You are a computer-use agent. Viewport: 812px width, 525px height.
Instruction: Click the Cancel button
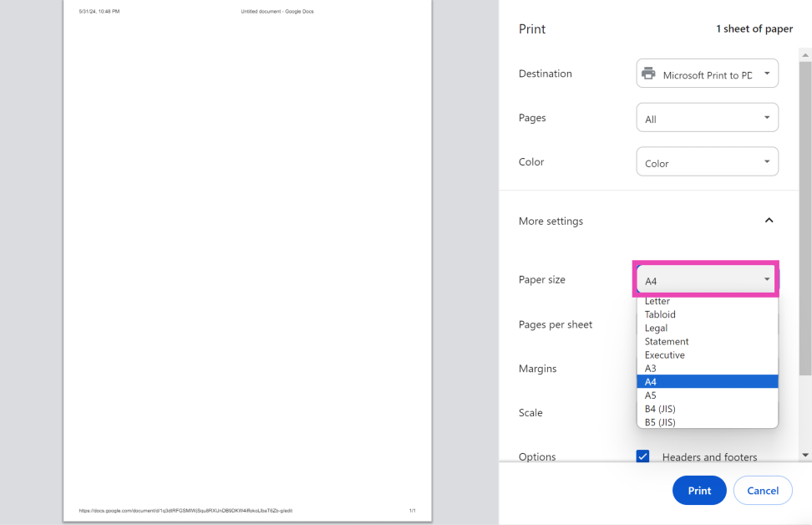[x=762, y=491]
